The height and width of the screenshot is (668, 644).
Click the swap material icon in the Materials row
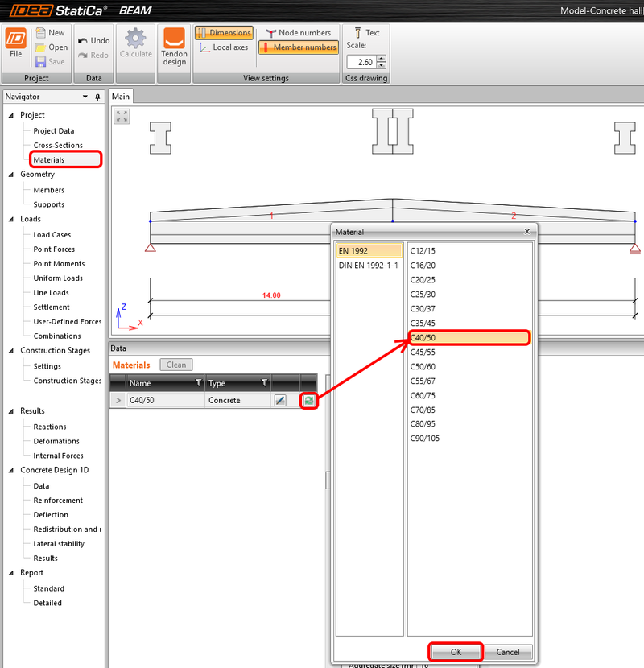pos(308,399)
